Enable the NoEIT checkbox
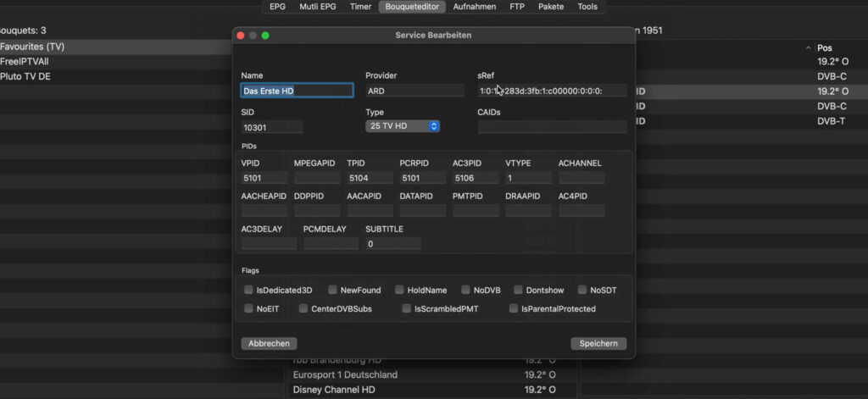The height and width of the screenshot is (399, 868). click(x=249, y=309)
